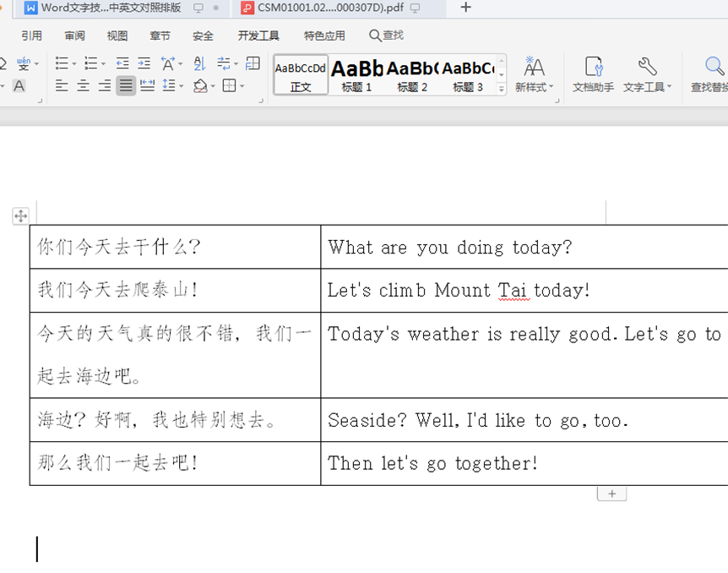Apply paragraph shading fill bucket
Image resolution: width=728 pixels, height=573 pixels.
200,85
